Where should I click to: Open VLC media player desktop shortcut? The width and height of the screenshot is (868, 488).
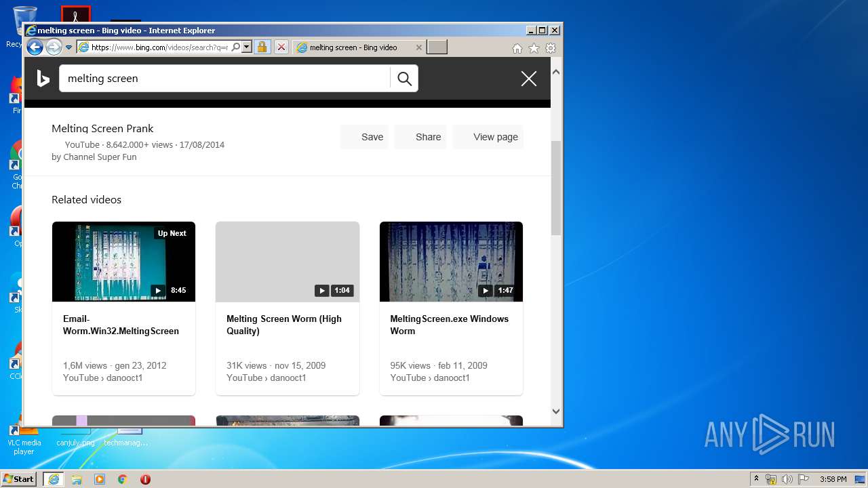[24, 439]
